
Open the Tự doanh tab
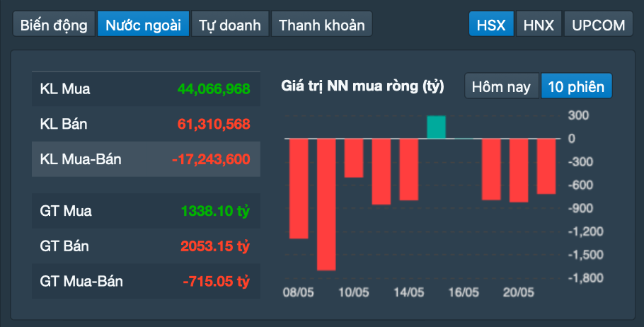(x=229, y=25)
